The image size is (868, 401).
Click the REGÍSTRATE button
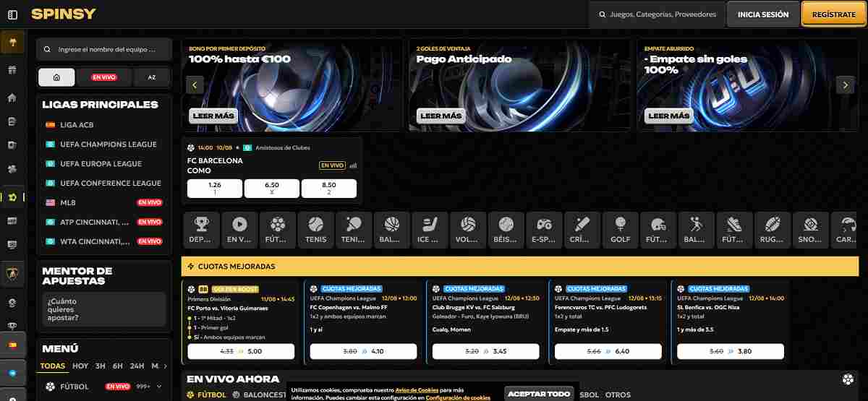click(833, 14)
